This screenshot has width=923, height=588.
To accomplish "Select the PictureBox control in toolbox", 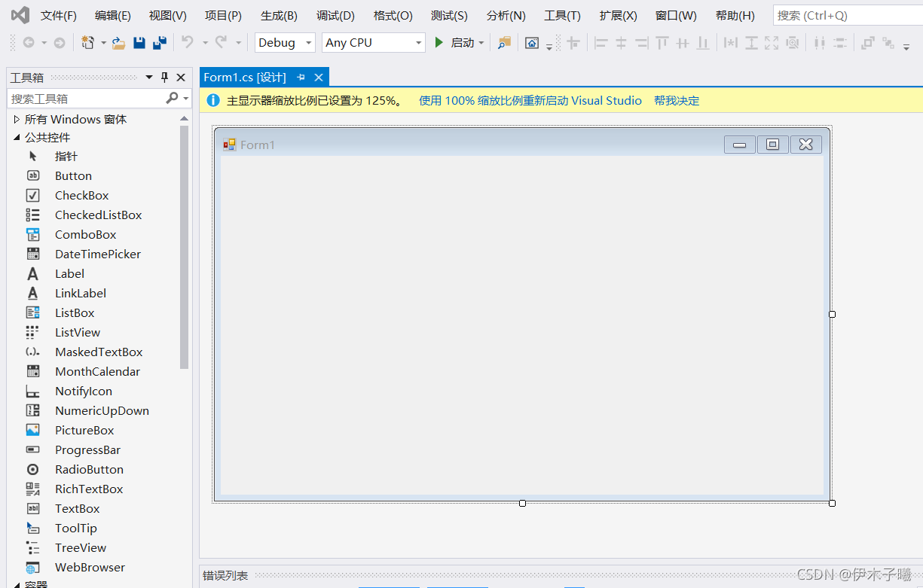I will tap(84, 430).
